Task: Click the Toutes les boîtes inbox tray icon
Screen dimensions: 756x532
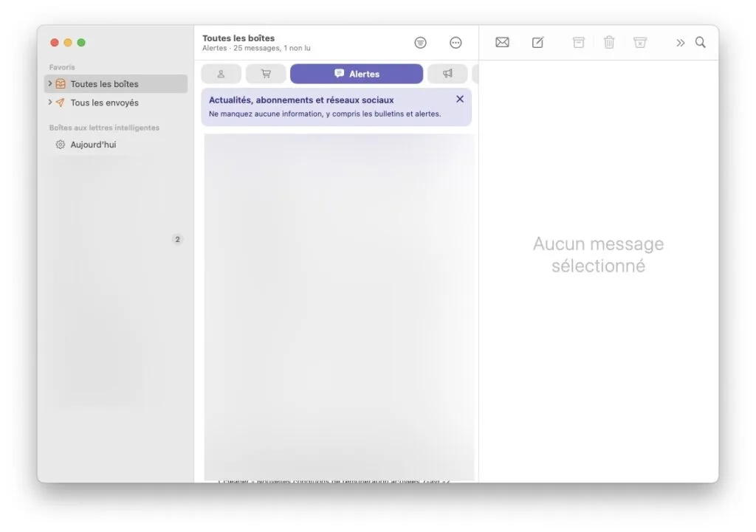Action: (61, 84)
